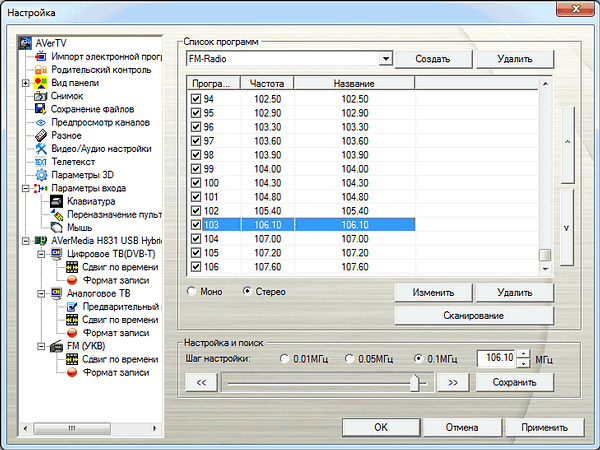Collapse the FM (УКВ) node
This screenshot has height=450, width=600.
(41, 346)
